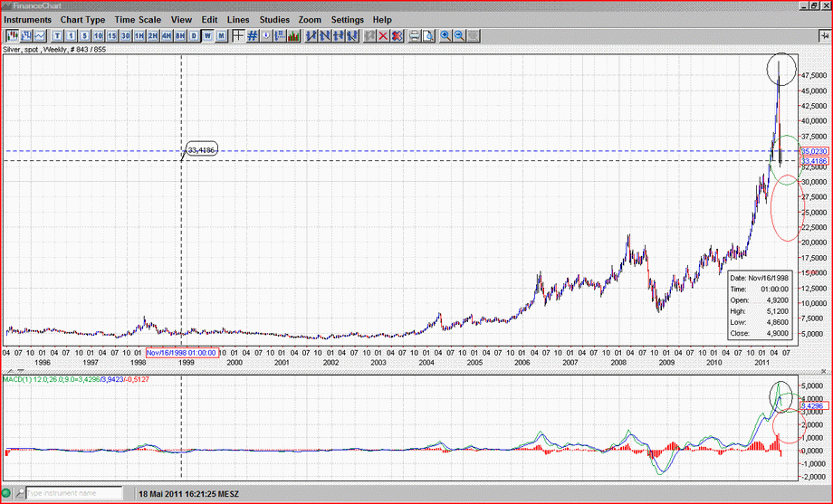The image size is (833, 504).
Task: Open the Zoom menu
Action: click(310, 20)
